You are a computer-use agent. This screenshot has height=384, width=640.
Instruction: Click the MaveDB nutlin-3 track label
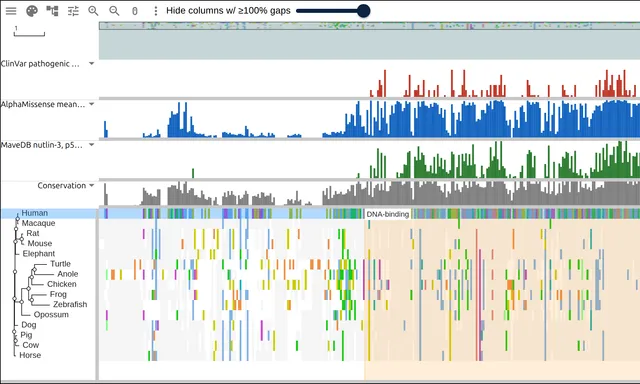tap(42, 145)
